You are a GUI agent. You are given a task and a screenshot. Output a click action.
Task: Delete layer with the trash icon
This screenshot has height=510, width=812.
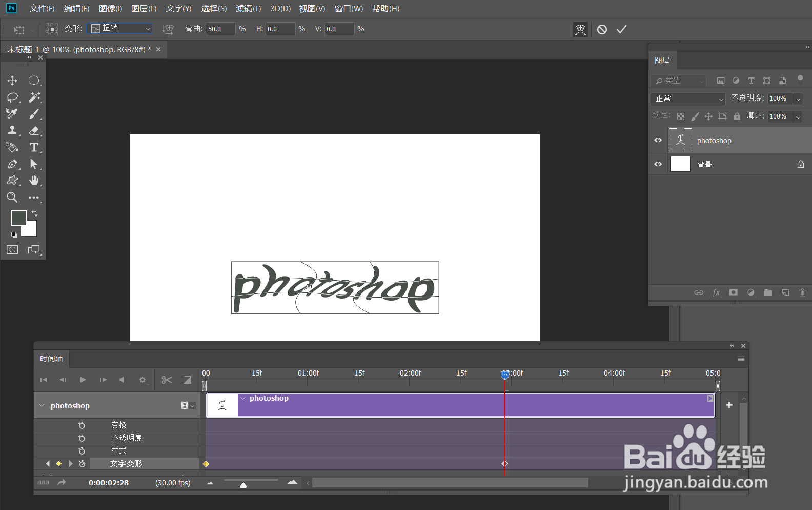click(802, 292)
